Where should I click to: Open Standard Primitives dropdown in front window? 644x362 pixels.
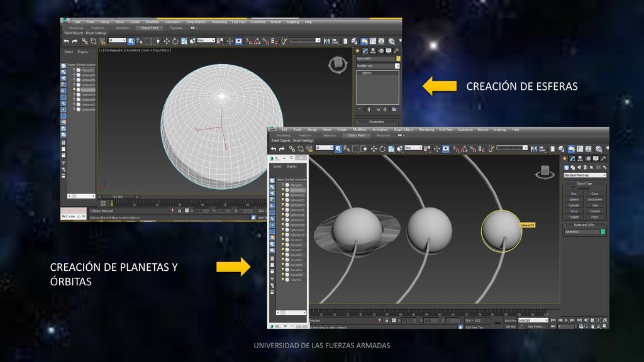[x=584, y=175]
